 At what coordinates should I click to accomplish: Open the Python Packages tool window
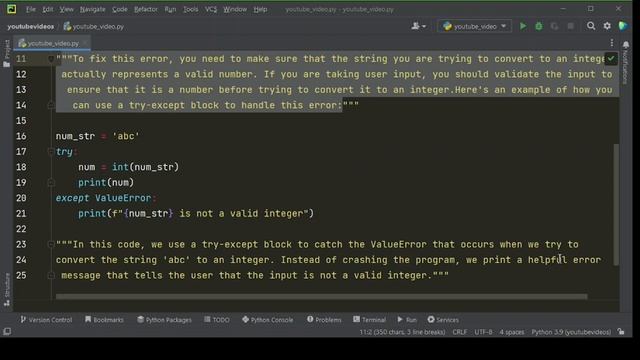pyautogui.click(x=164, y=320)
